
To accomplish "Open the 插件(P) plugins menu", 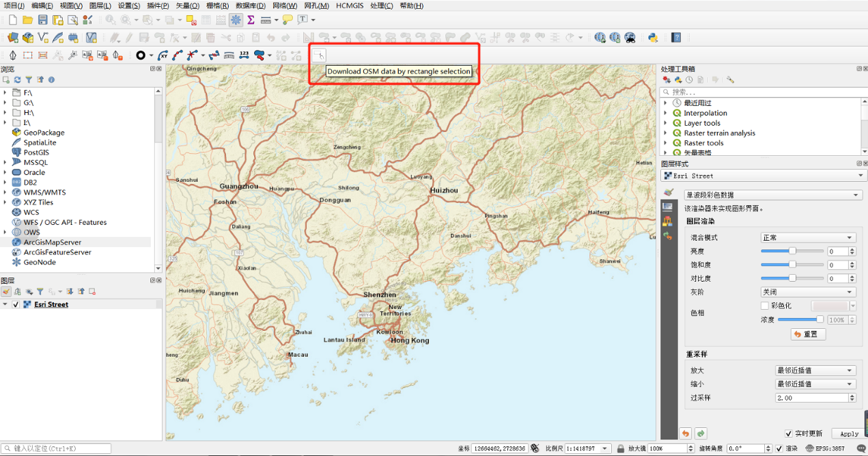I will tap(158, 5).
